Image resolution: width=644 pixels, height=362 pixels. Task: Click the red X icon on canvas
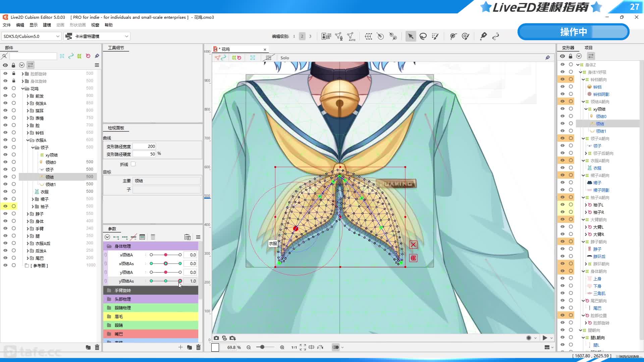[x=413, y=245]
